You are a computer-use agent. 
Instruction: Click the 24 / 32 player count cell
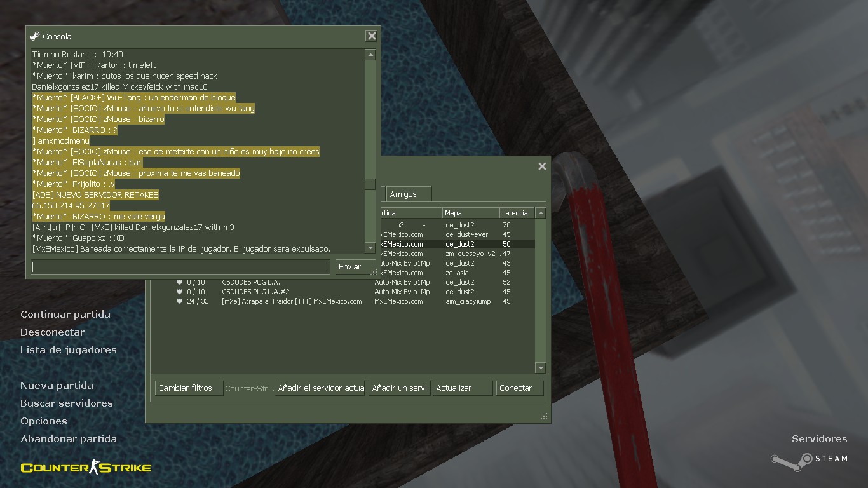click(x=198, y=301)
